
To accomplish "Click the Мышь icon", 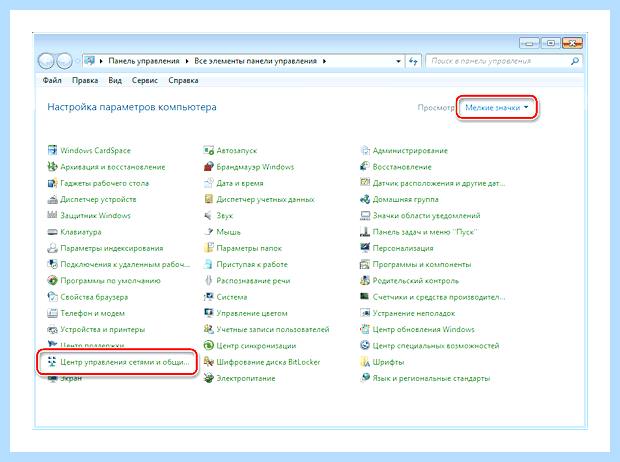I will (x=208, y=232).
